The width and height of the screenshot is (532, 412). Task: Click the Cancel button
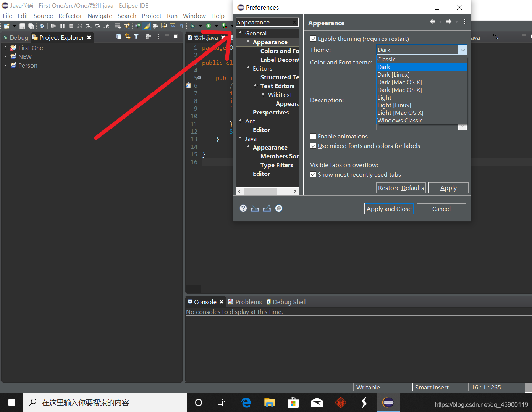pos(441,209)
